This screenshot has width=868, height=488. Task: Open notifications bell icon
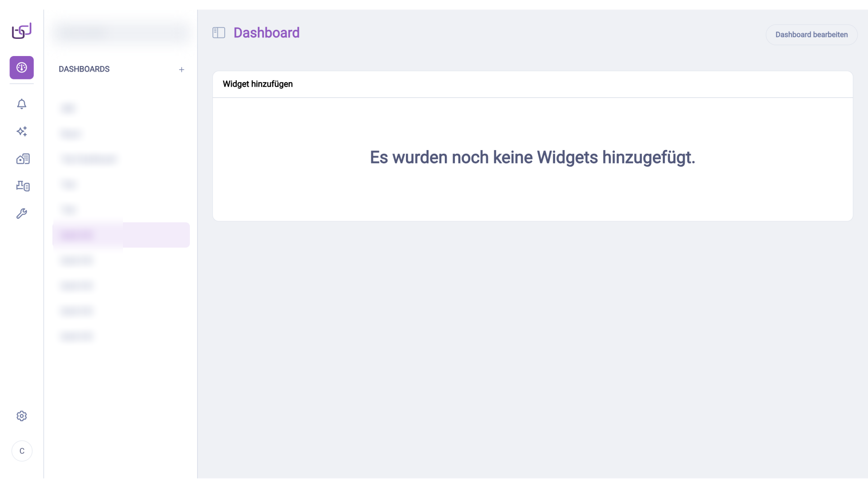click(x=22, y=104)
